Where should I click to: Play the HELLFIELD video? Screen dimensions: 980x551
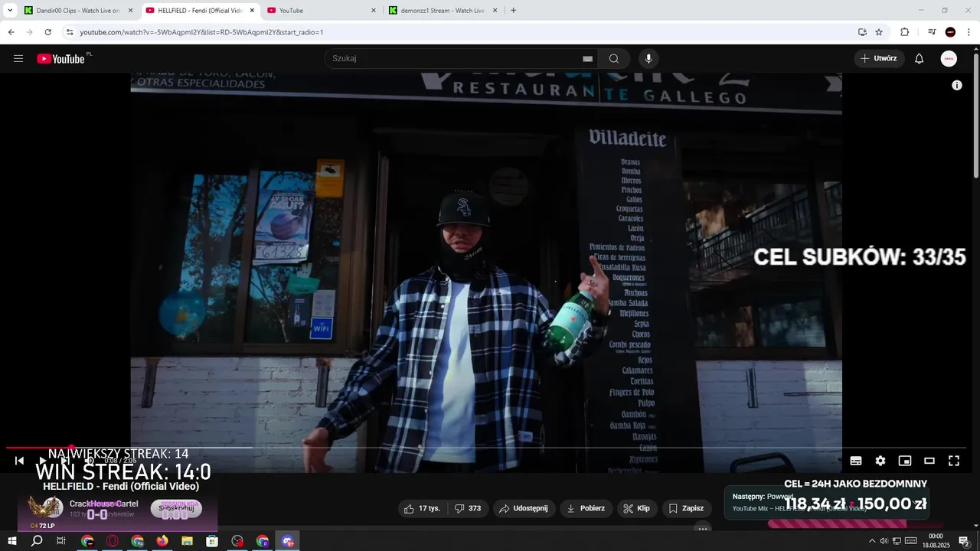(x=43, y=461)
